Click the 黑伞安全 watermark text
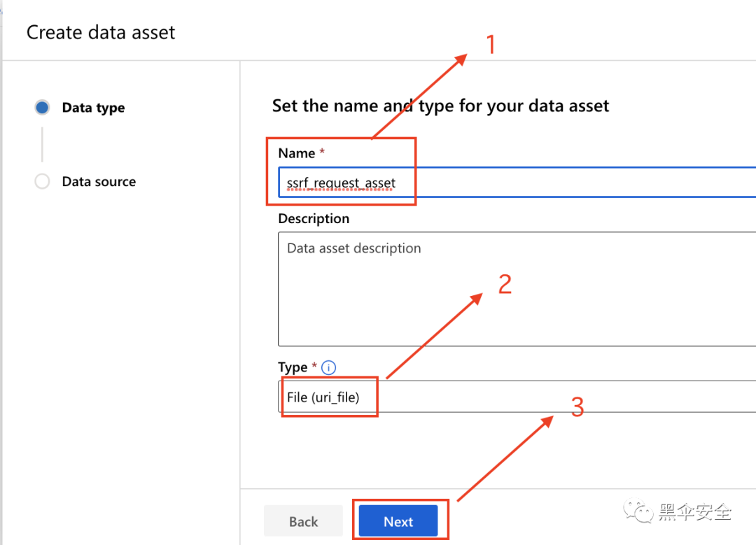756x545 pixels. click(695, 511)
